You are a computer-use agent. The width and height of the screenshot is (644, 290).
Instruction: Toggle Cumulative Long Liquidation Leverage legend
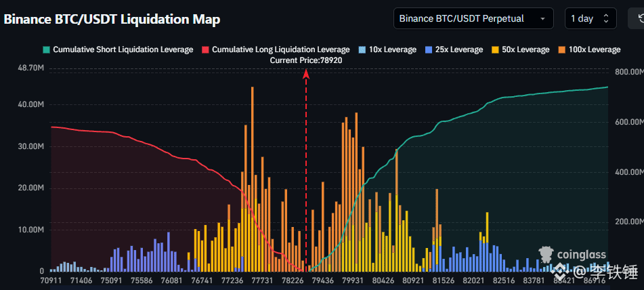(x=276, y=49)
